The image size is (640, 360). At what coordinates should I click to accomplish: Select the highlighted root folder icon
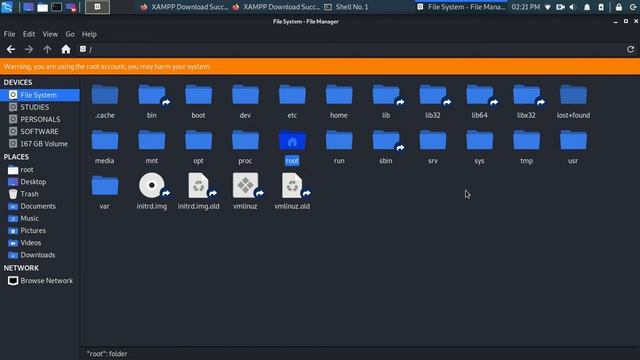(x=292, y=140)
